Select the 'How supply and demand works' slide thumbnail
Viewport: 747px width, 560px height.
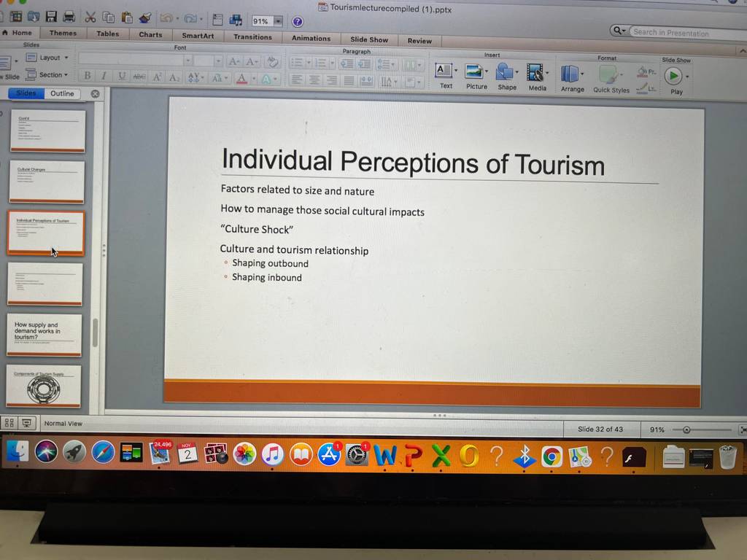point(44,335)
